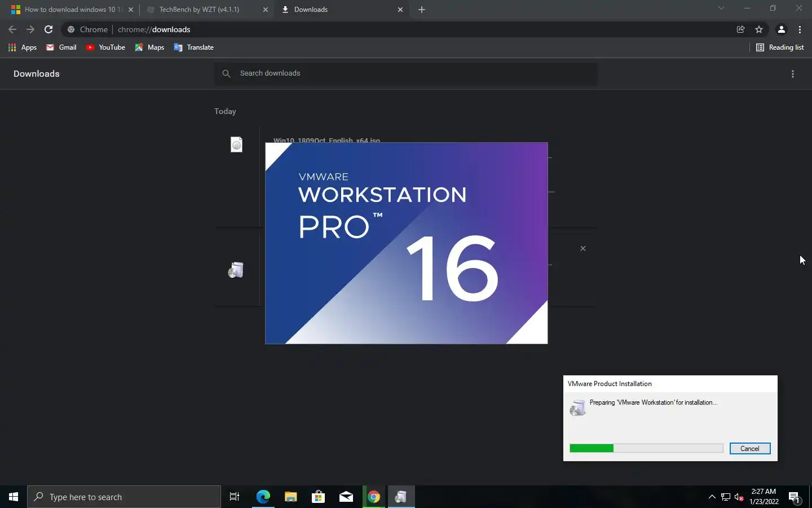The image size is (812, 508).
Task: Open the clock showing 2:27 AM
Action: click(x=764, y=497)
